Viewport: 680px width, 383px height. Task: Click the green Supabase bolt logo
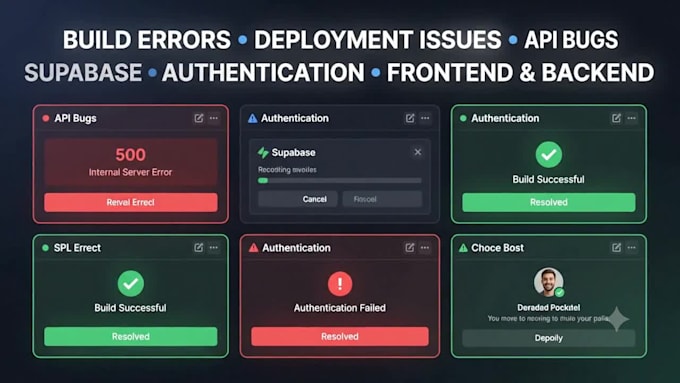pos(263,152)
